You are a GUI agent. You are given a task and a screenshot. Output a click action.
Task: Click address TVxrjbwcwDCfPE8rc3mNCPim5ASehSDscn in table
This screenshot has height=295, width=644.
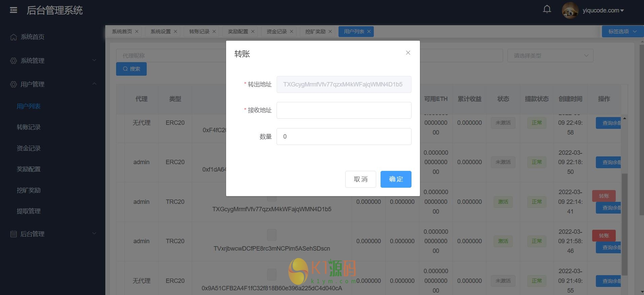(x=272, y=249)
